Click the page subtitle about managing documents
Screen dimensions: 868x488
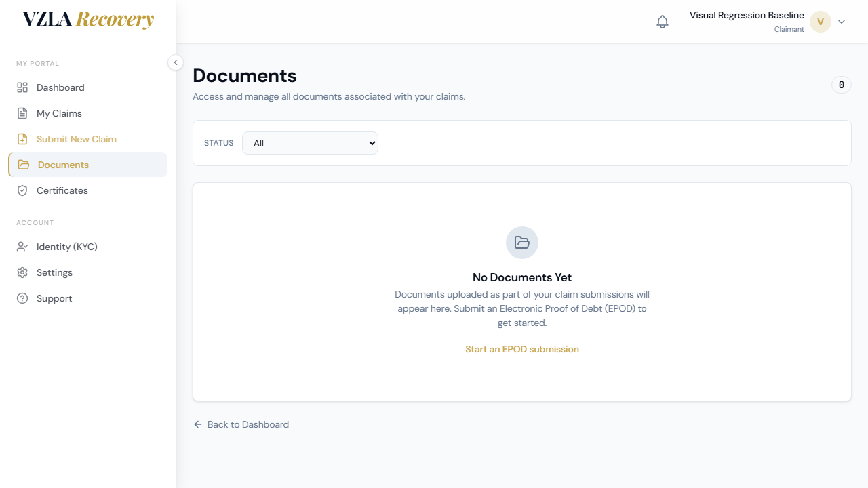[329, 96]
